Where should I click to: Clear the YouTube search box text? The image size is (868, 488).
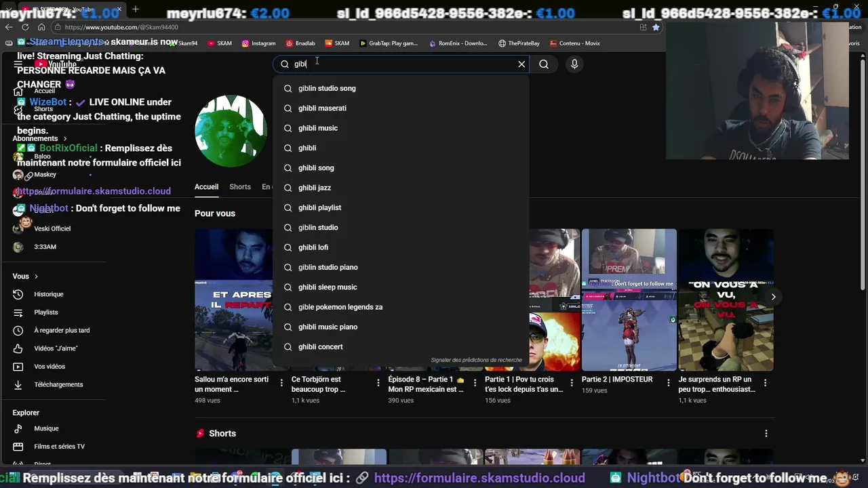pos(521,64)
